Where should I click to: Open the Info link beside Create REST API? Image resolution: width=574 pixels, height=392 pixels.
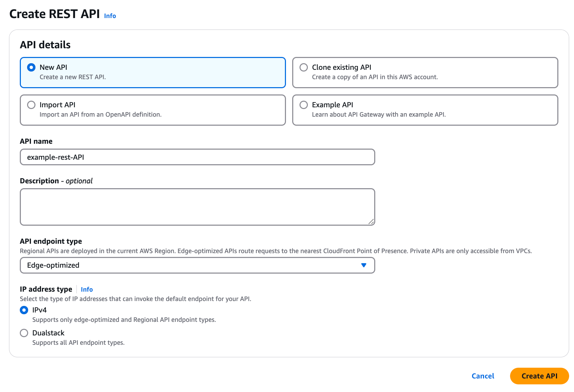(110, 16)
